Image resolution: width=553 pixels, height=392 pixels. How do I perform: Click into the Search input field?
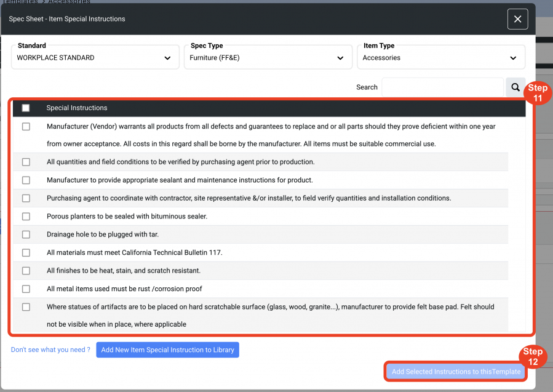coord(443,87)
